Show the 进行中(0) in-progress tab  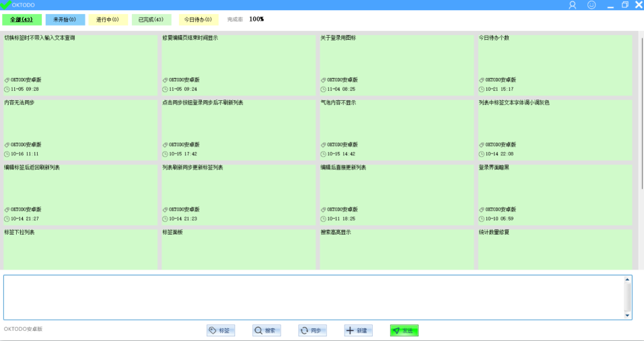pos(108,20)
